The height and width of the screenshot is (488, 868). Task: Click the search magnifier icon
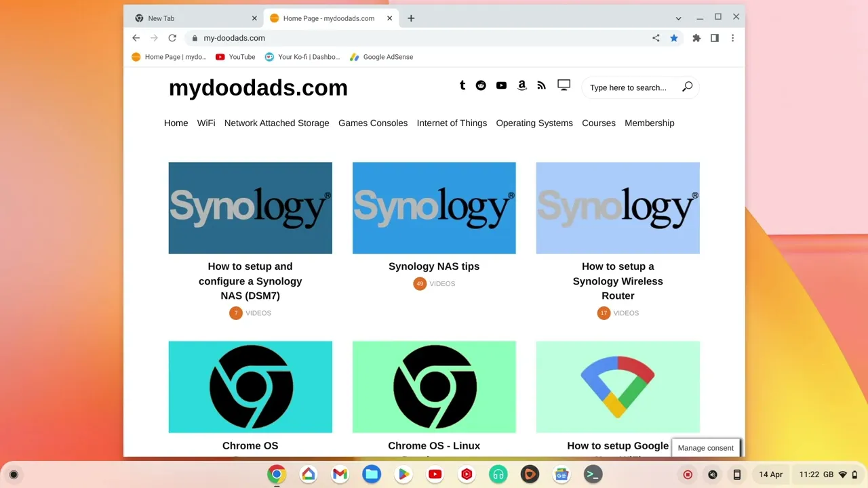[x=687, y=87]
